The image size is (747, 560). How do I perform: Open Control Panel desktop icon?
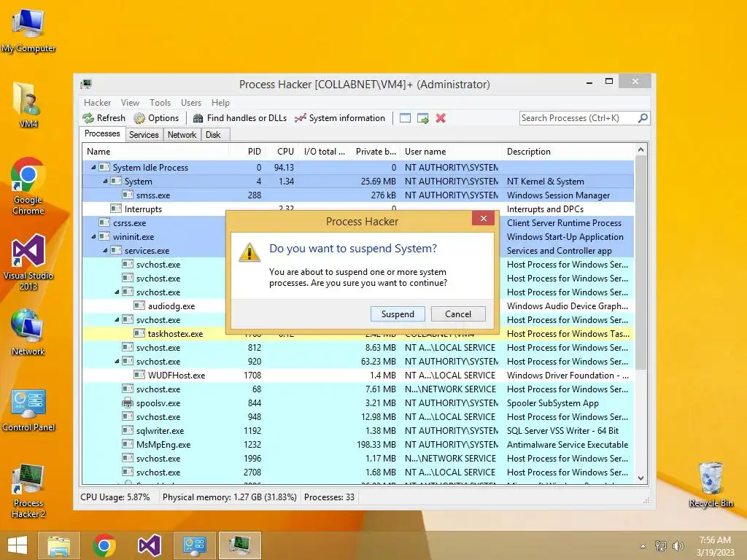(28, 410)
